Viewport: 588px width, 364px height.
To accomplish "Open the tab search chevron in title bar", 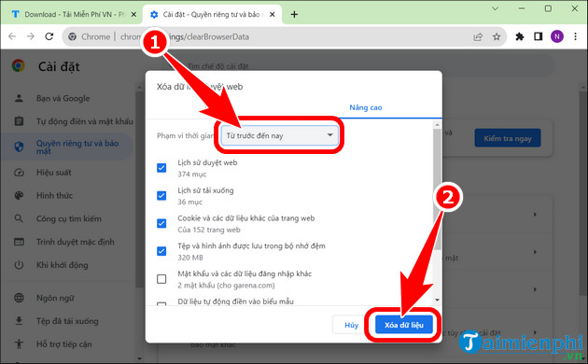I will tap(495, 8).
